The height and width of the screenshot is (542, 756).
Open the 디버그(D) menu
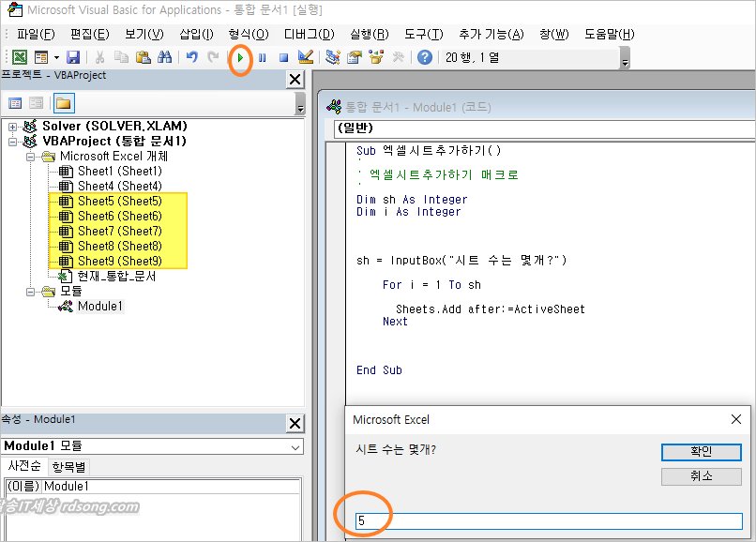click(x=309, y=35)
